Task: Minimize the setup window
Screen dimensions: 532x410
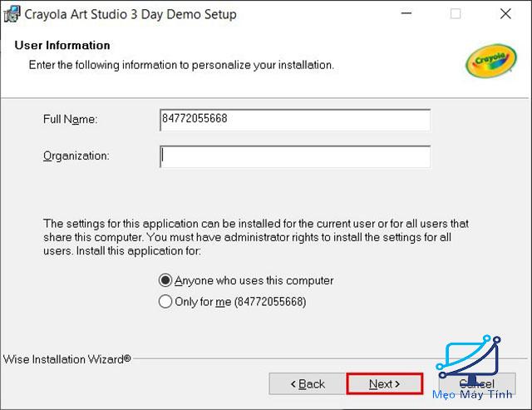Action: coord(406,13)
